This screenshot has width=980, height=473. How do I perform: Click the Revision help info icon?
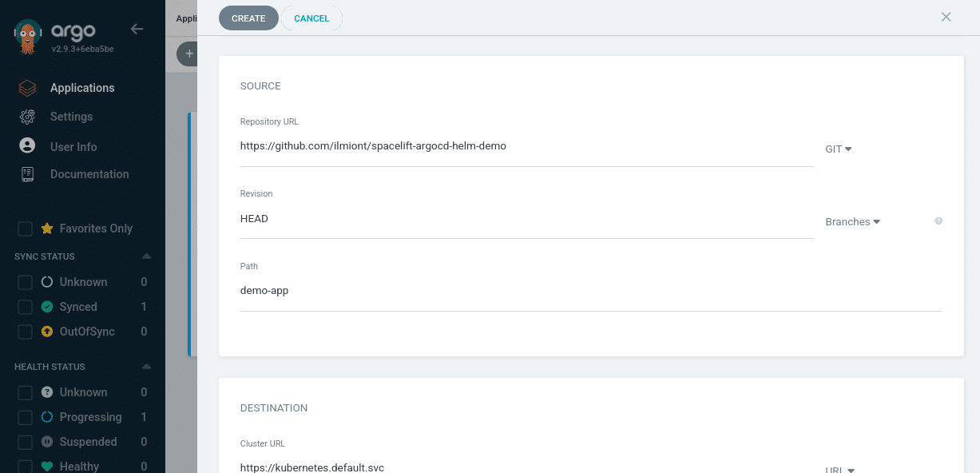click(x=938, y=221)
